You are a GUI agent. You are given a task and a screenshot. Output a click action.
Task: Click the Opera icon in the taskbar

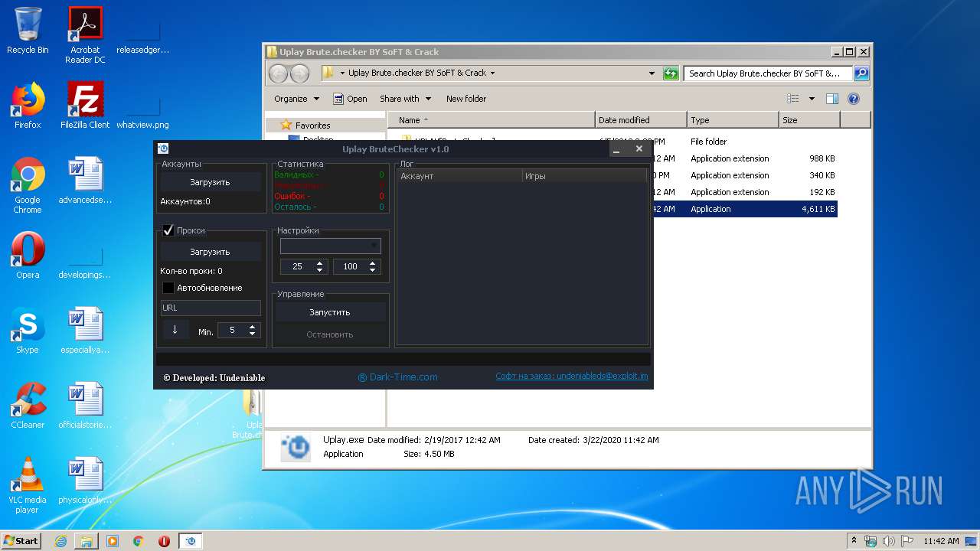point(164,540)
